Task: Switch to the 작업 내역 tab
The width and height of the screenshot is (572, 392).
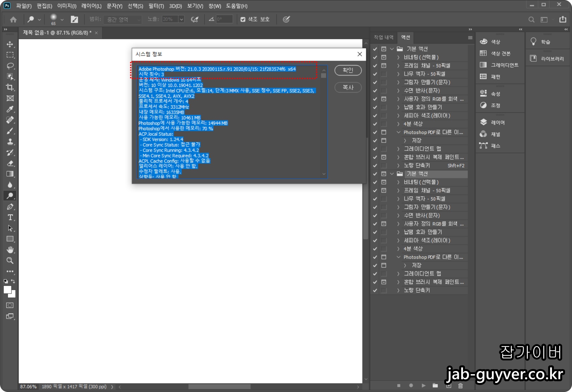Action: click(x=384, y=37)
